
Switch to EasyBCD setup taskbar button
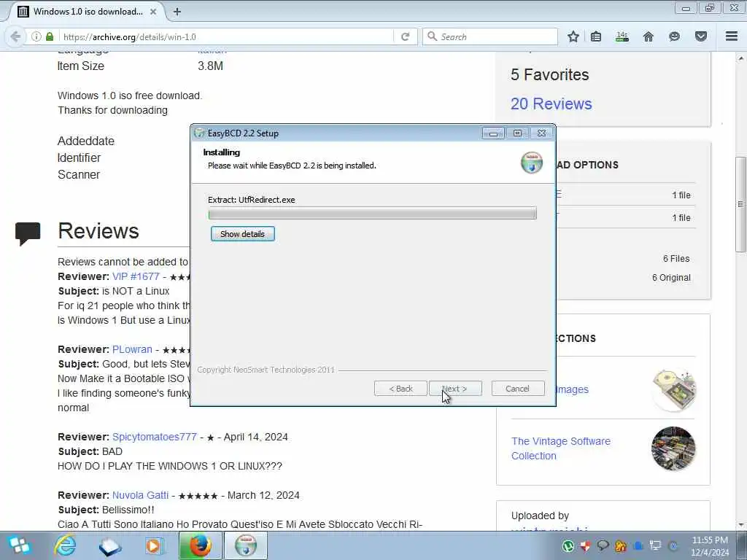point(246,545)
